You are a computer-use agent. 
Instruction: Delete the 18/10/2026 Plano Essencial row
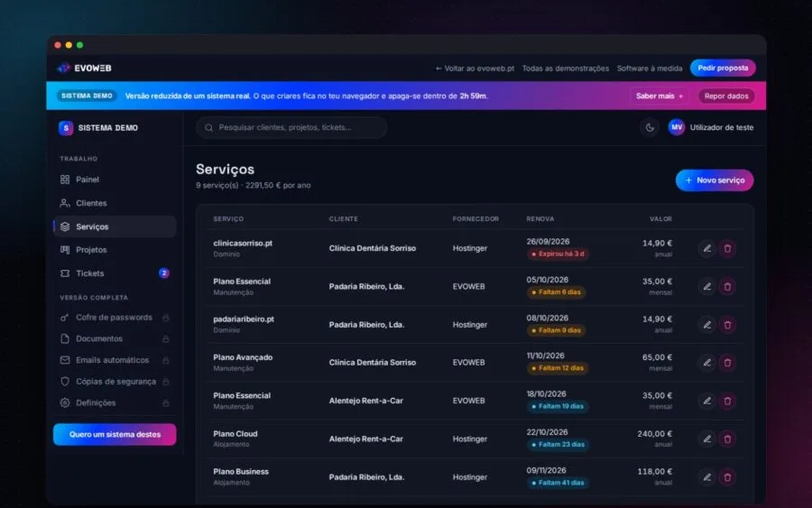pos(727,401)
